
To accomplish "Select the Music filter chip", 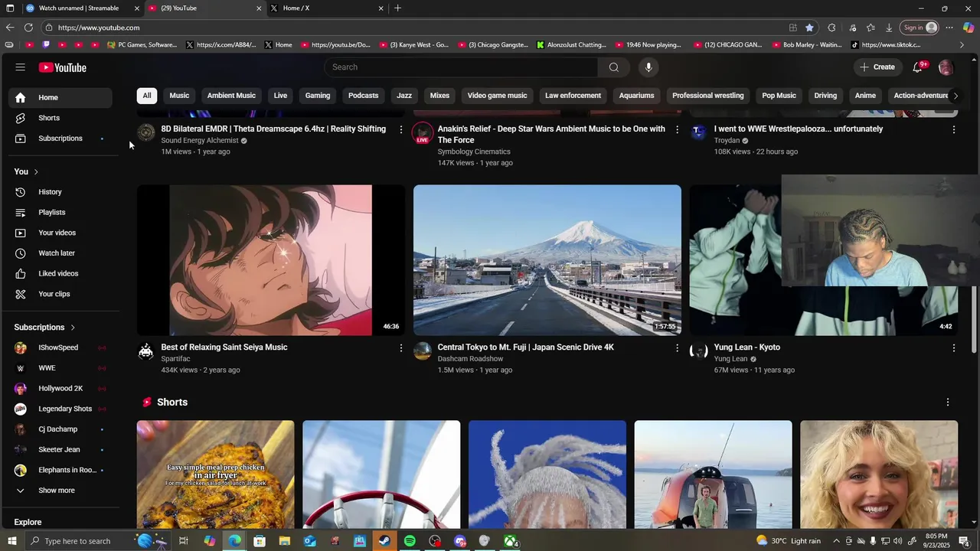I will pyautogui.click(x=179, y=96).
